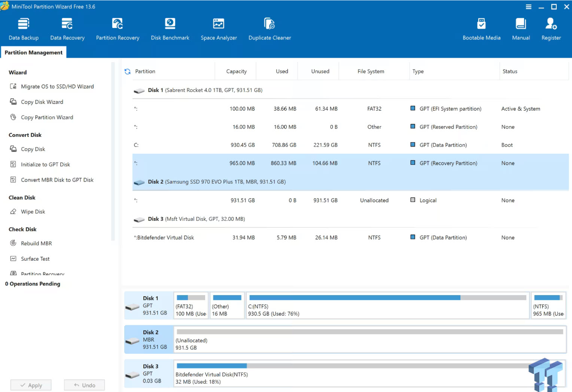Select the C: NTFS partition bar in Disk 1 map
This screenshot has height=392, width=572.
coord(387,305)
